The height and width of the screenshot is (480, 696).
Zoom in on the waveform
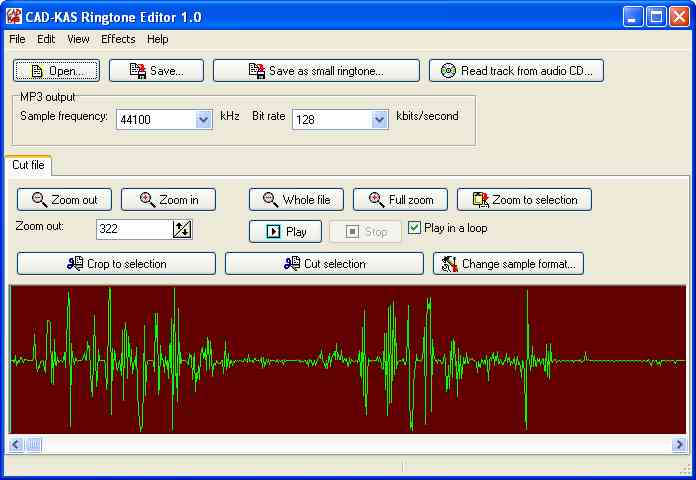pyautogui.click(x=167, y=200)
